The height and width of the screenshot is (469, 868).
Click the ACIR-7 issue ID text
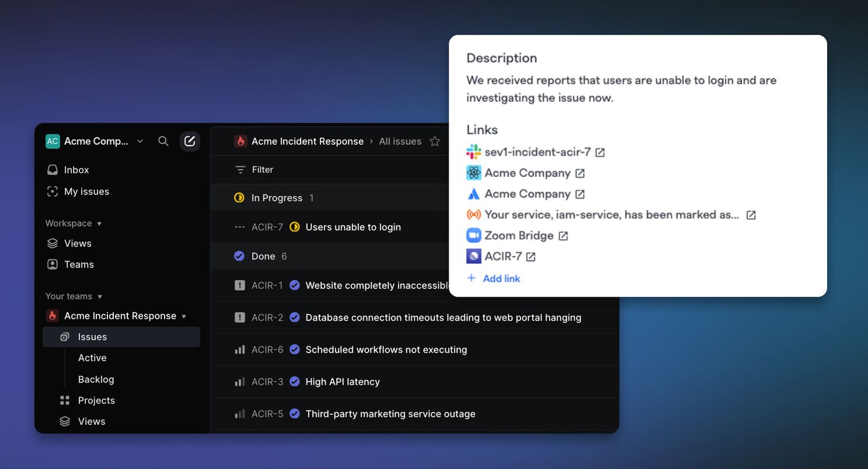point(267,227)
